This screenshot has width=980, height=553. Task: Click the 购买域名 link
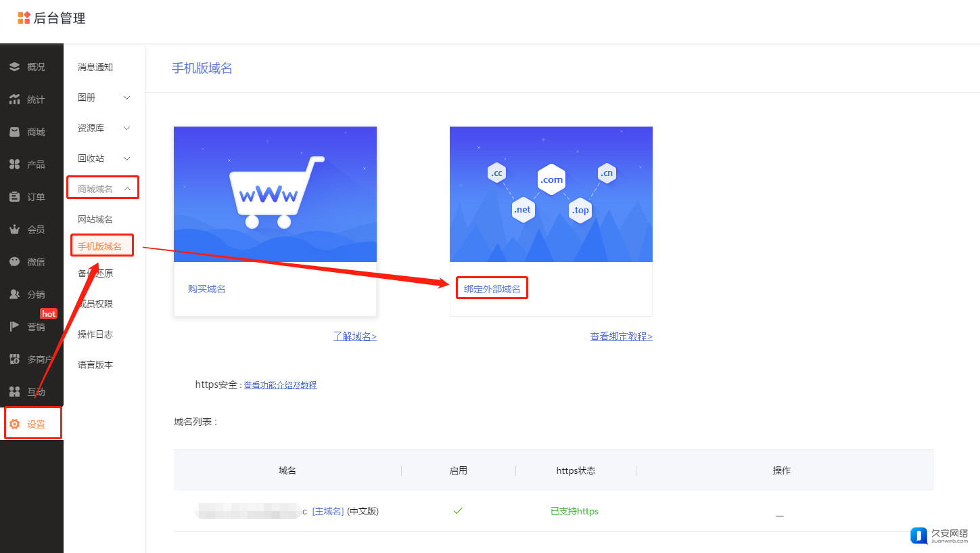click(x=207, y=289)
